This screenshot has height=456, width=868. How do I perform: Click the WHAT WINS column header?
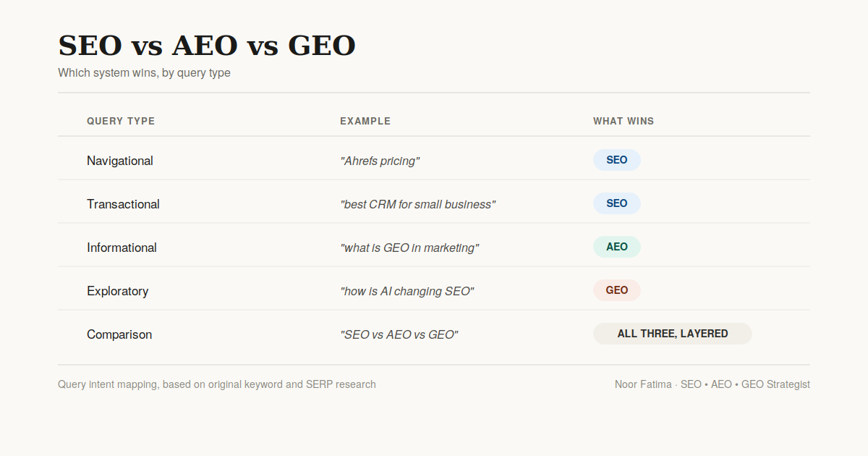(624, 121)
